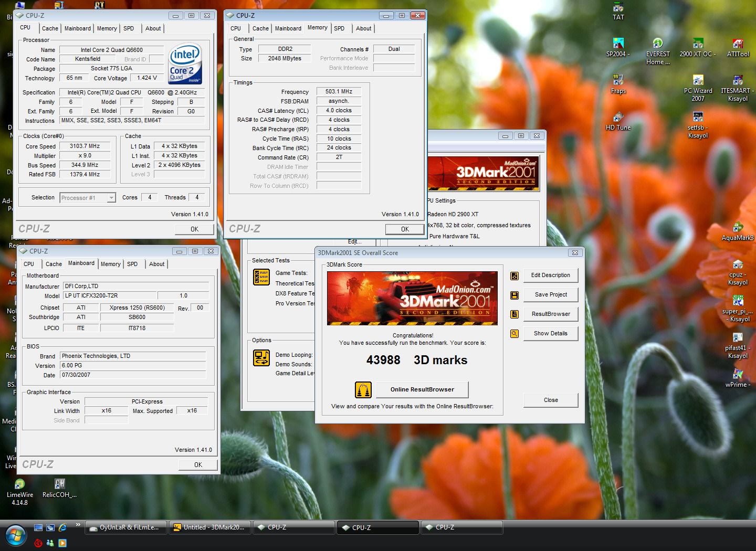Open ITESMART shortcut icon
This screenshot has width=756, height=551.
tap(738, 88)
